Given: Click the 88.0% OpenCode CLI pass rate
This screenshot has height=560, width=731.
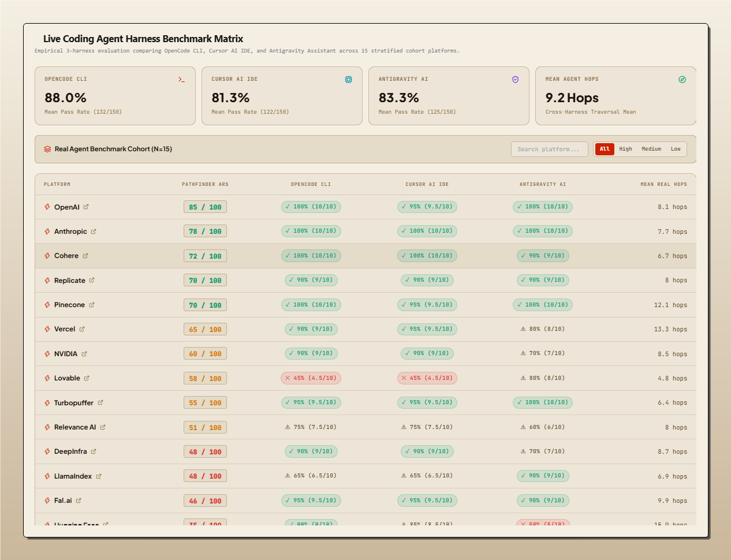Looking at the screenshot, I should 65,98.
